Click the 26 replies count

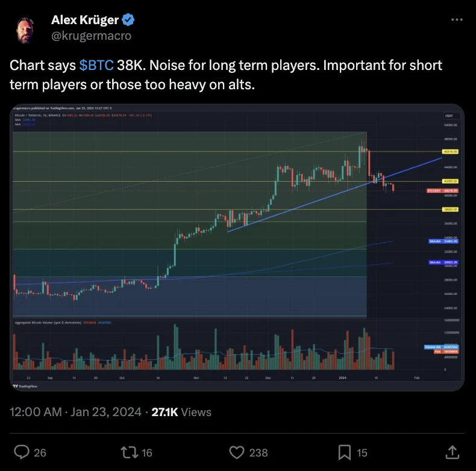coord(40,453)
